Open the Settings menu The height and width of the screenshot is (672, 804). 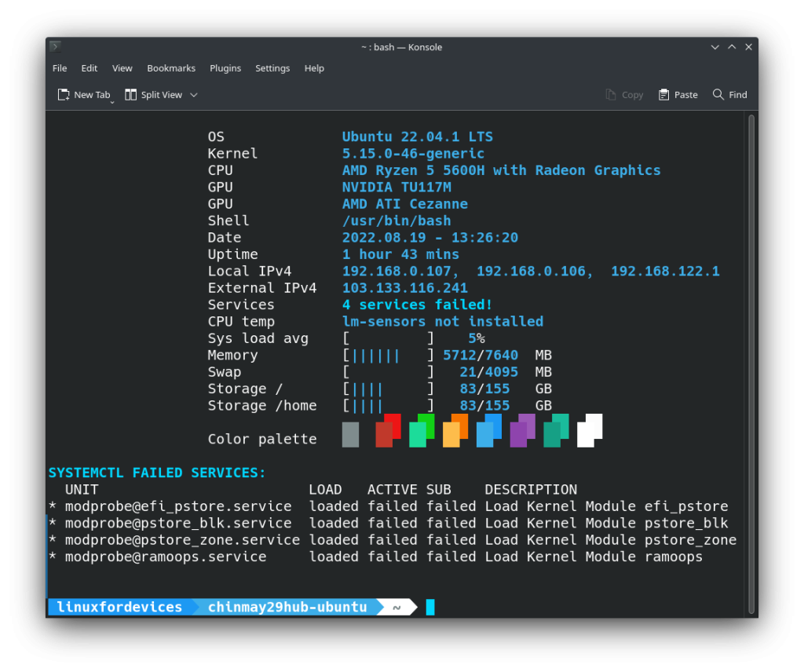click(272, 68)
